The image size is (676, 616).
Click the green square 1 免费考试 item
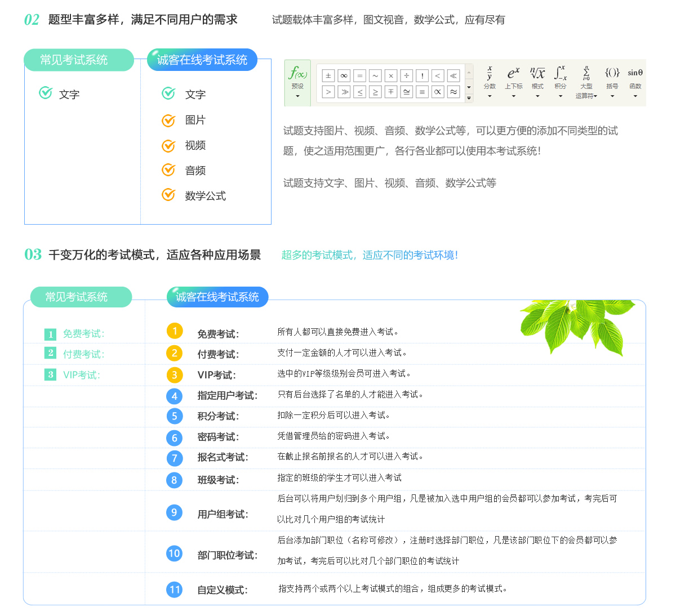74,334
